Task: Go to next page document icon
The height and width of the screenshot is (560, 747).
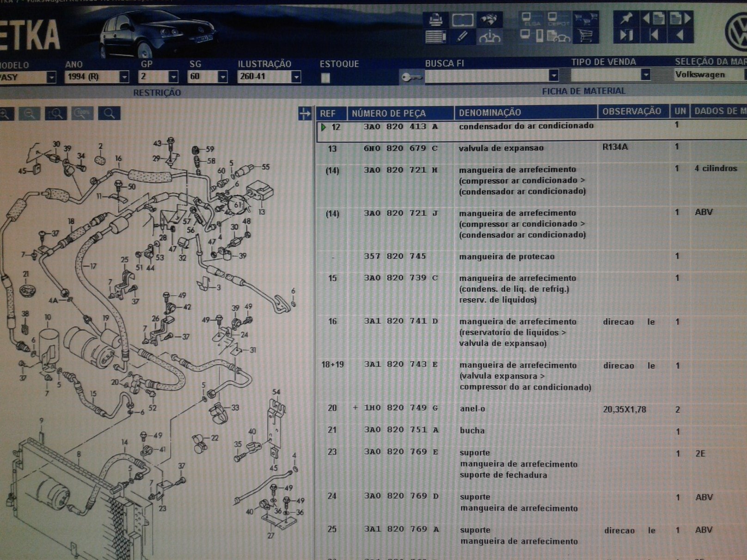Action: (x=680, y=18)
